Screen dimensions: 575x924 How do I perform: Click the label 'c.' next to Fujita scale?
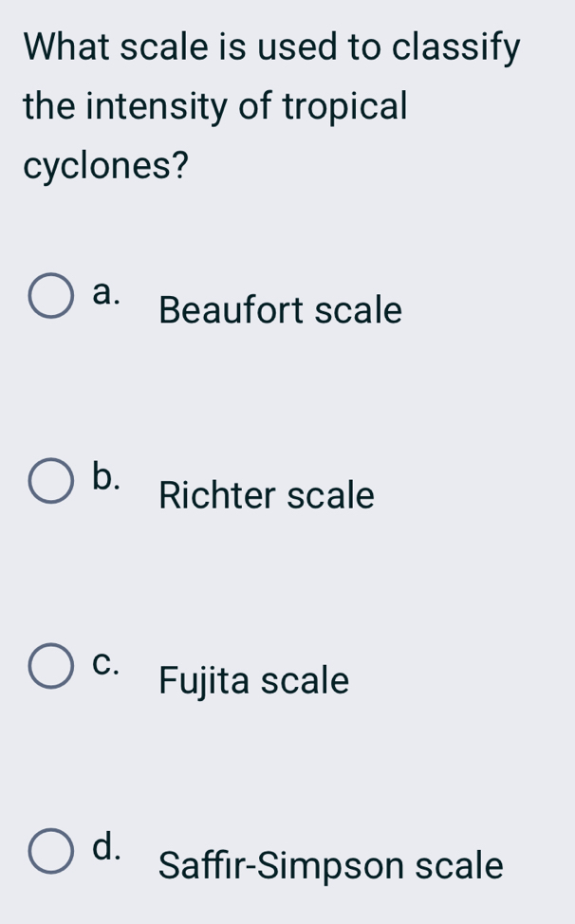point(104,661)
